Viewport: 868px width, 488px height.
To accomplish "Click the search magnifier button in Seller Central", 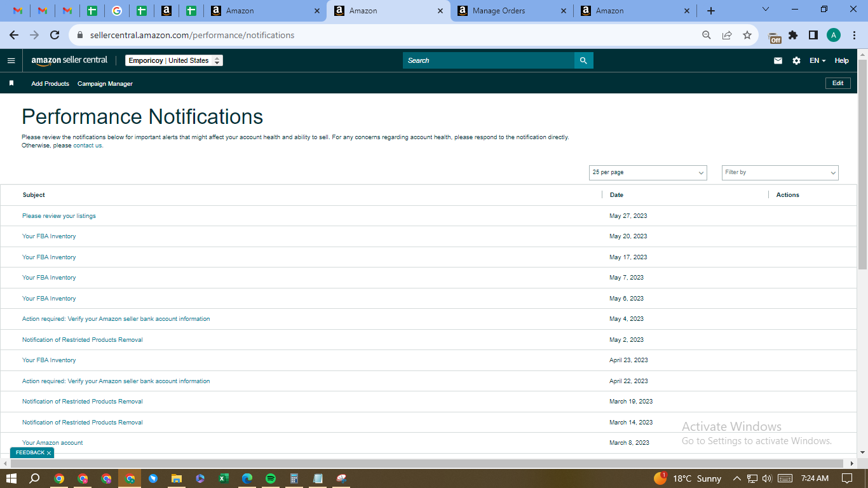I will click(x=584, y=60).
